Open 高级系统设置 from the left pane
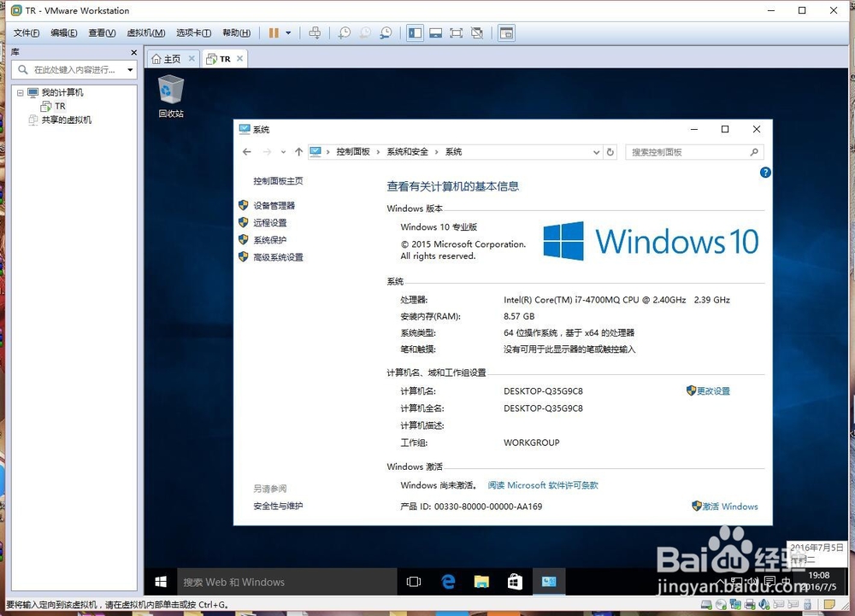The height and width of the screenshot is (616, 855). [278, 257]
